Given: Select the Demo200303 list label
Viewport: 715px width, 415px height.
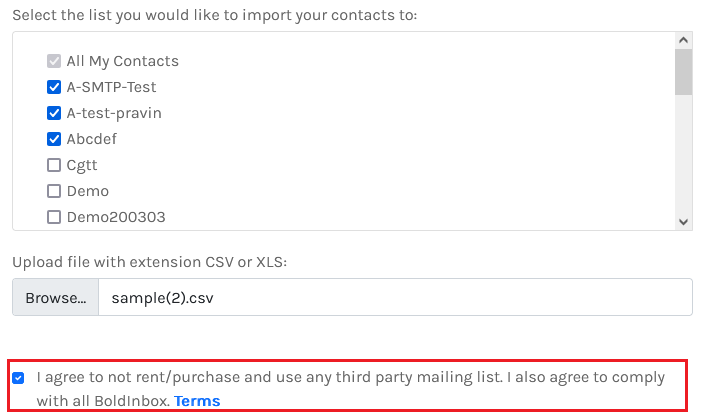Looking at the screenshot, I should (x=116, y=217).
